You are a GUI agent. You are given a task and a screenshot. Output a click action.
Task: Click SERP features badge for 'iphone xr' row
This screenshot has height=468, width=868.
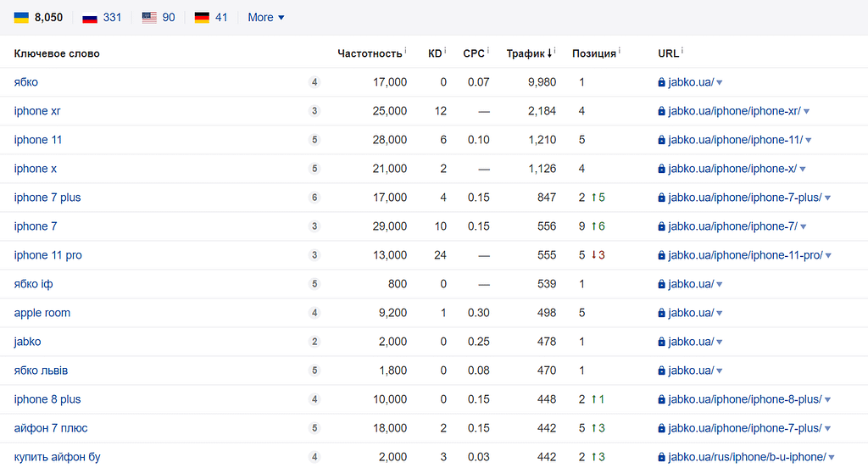click(x=314, y=111)
